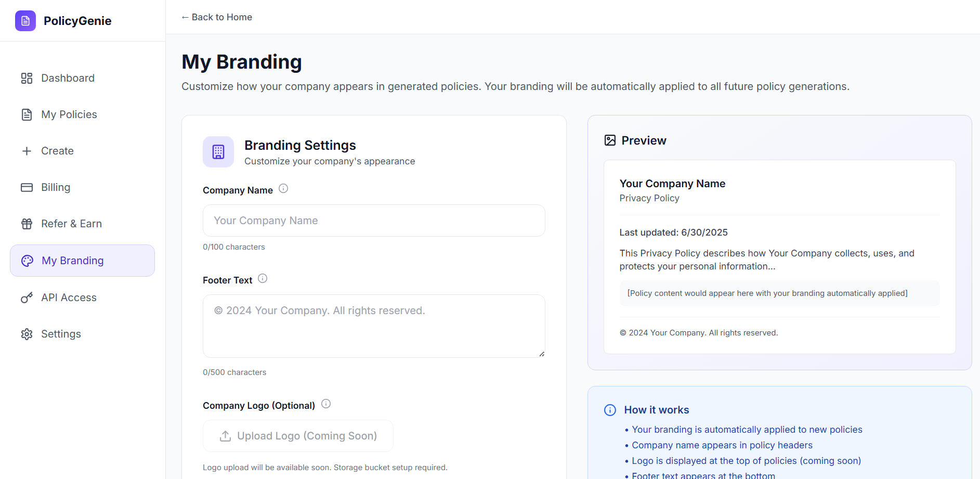Click the Refer & Earn gift icon
Image resolution: width=980 pixels, height=479 pixels.
27,224
